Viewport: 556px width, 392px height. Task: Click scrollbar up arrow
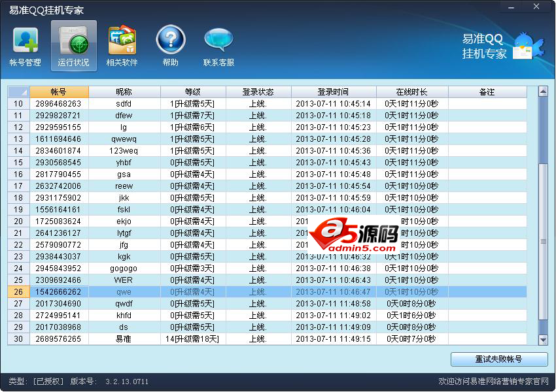click(543, 91)
